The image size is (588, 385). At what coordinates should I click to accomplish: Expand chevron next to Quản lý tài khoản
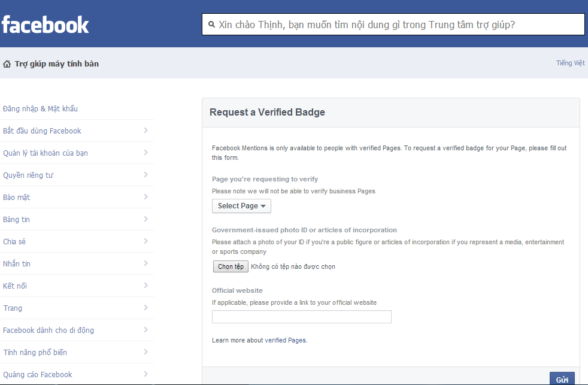click(x=146, y=153)
